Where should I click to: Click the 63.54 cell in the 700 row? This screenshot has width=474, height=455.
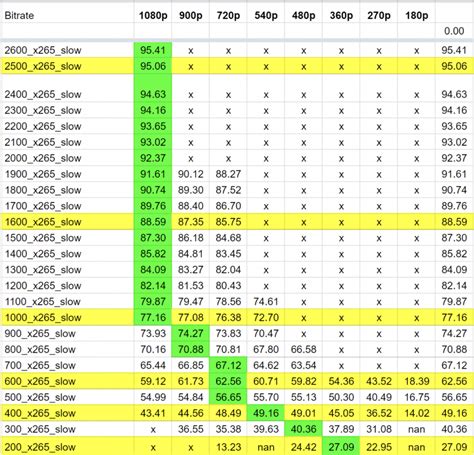(304, 366)
